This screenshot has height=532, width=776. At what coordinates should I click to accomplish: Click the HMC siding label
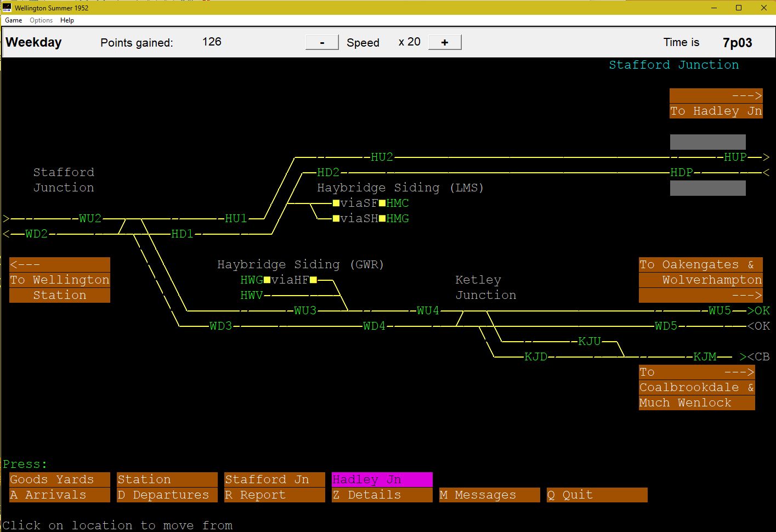[x=397, y=203]
